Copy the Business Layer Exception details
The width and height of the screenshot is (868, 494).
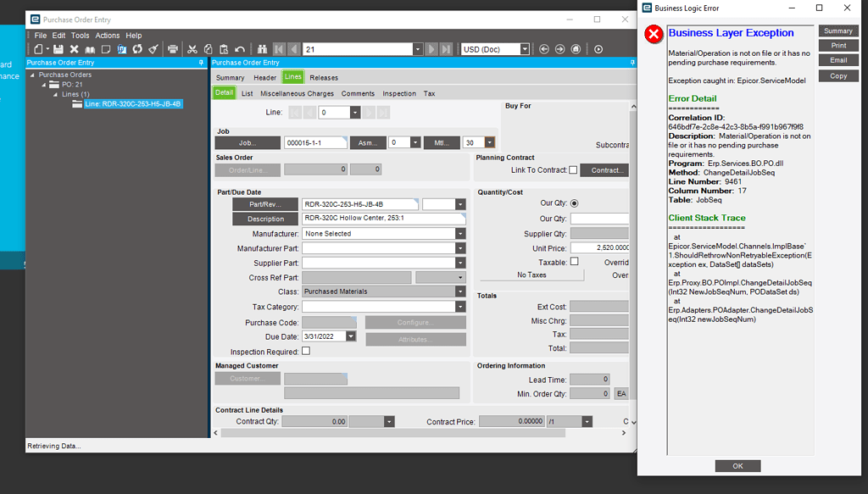pyautogui.click(x=837, y=75)
